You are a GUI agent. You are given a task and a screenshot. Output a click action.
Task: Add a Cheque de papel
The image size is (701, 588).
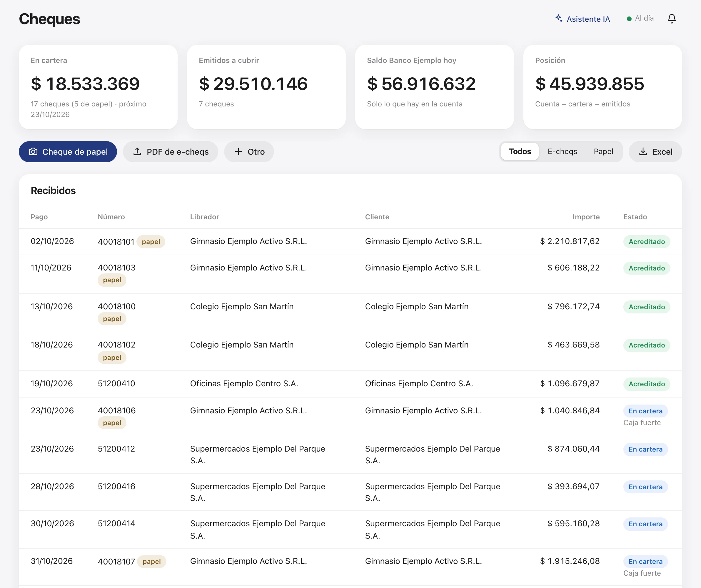pyautogui.click(x=68, y=151)
